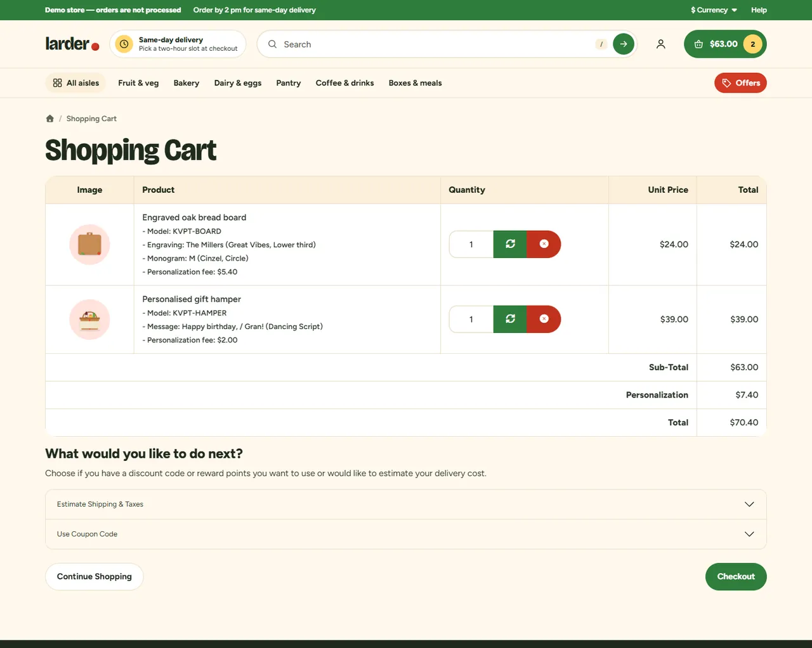Open the Help link
812x648 pixels.
[759, 10]
